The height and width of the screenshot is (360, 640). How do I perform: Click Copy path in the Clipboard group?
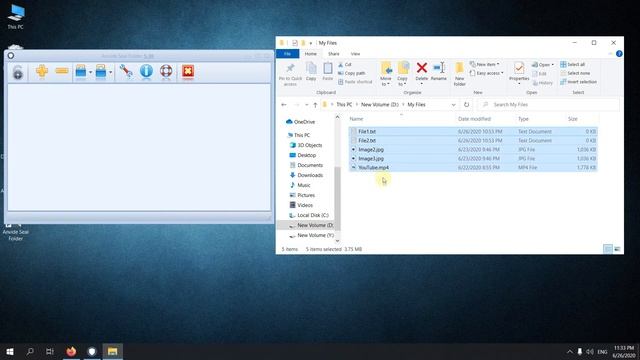point(351,73)
